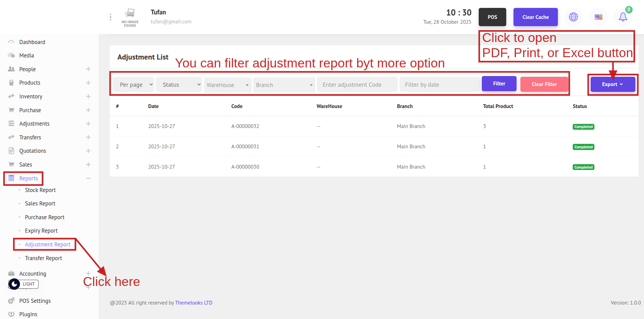Collapse the Reports menu section
This screenshot has height=319, width=644.
coord(88,178)
